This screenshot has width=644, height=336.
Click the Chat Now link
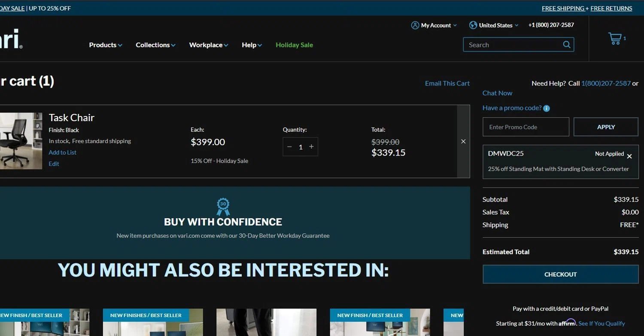(497, 93)
